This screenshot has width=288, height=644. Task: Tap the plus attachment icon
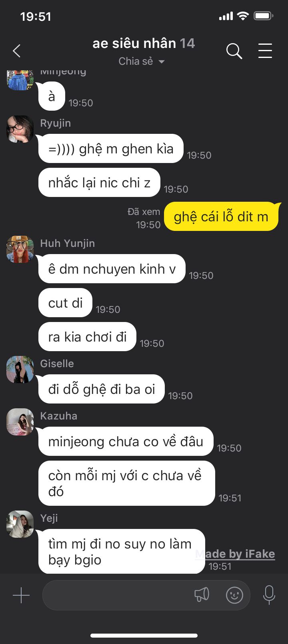coord(21,595)
